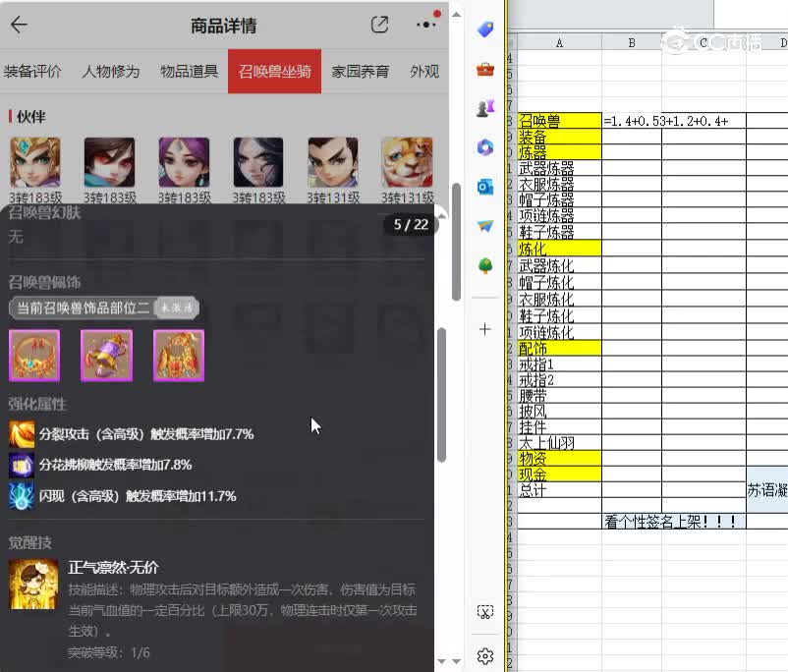Click the selection-box icon above the gear
This screenshot has height=672, width=788.
(484, 610)
